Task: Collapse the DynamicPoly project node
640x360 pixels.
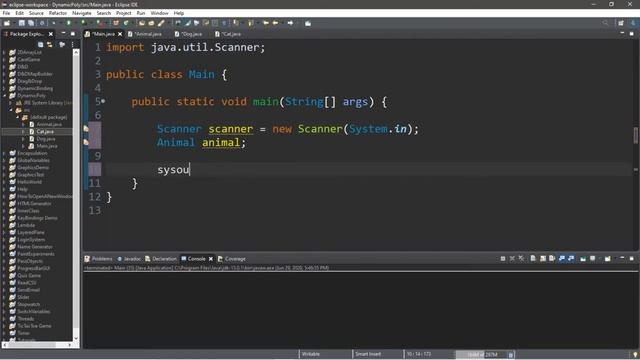Action: coord(4,96)
